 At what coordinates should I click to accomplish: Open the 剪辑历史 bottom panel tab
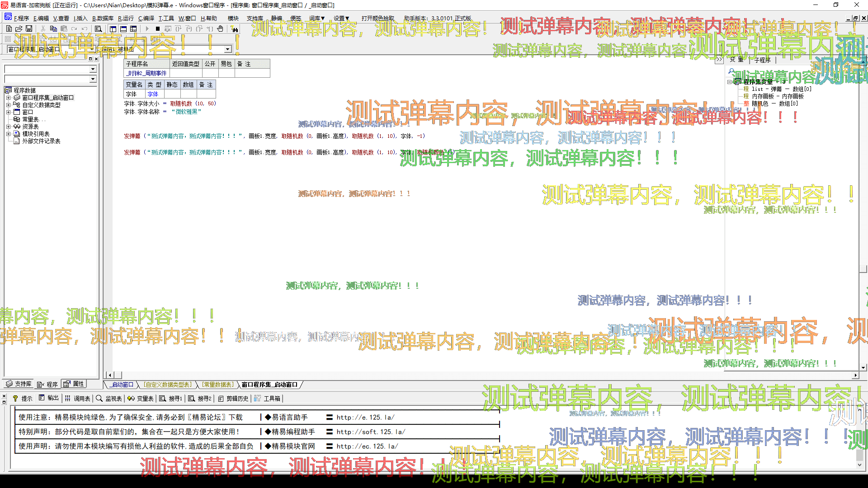[234, 398]
